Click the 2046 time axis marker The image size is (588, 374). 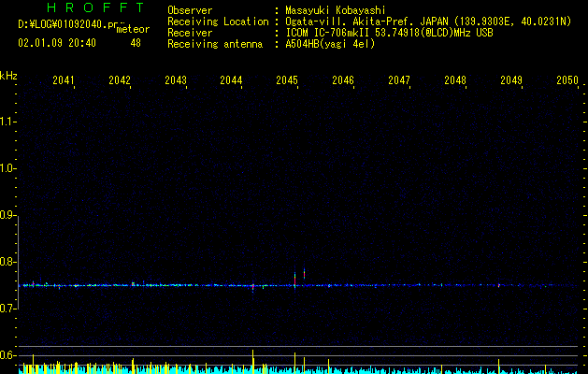[343, 80]
